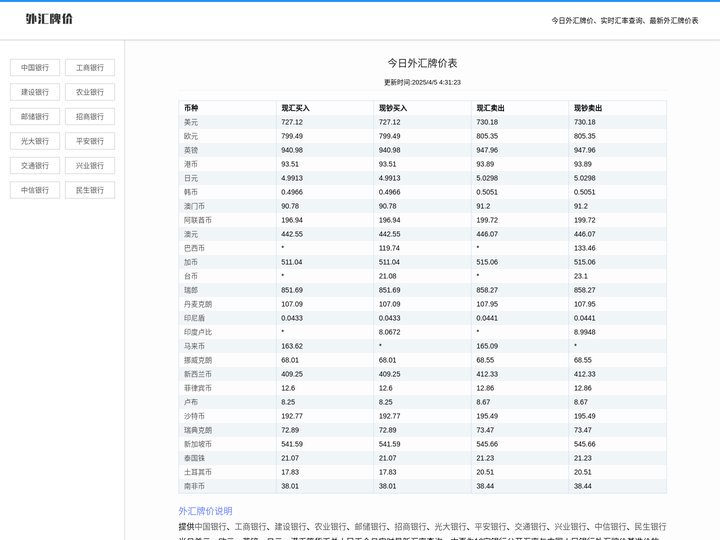Go to 兴业银行 rates page
Image resolution: width=720 pixels, height=540 pixels.
pos(90,165)
